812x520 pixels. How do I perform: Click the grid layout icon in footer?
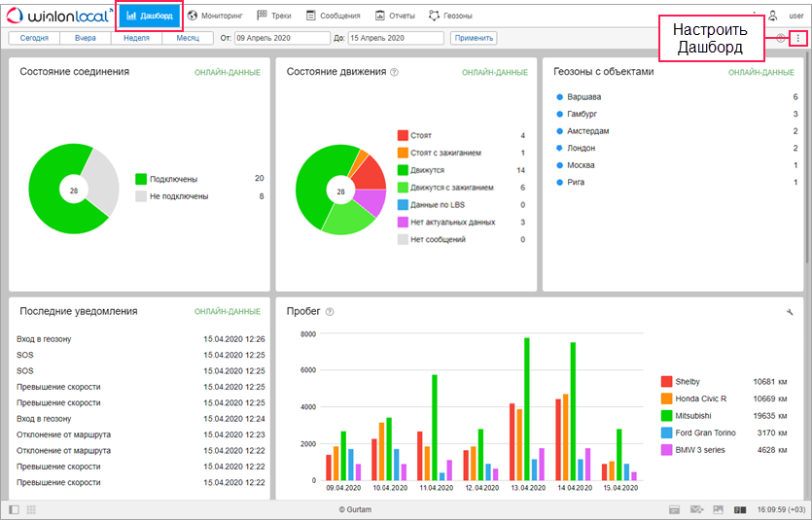31,509
